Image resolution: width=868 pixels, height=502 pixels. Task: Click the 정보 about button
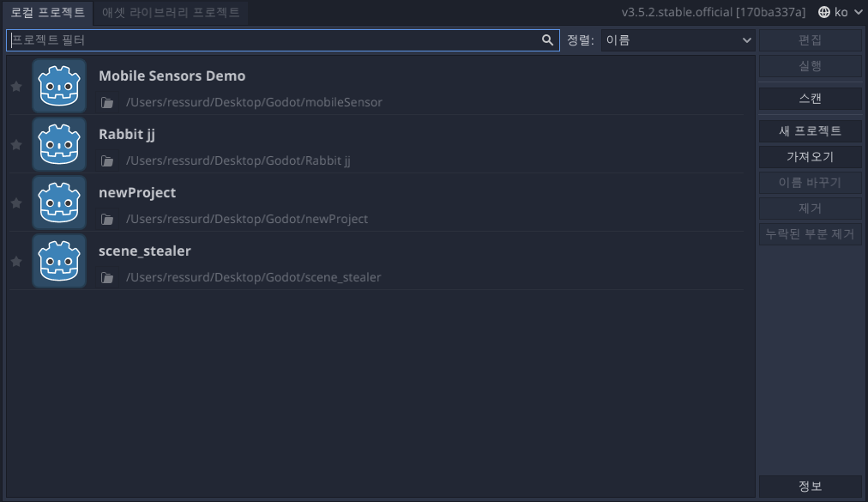coord(810,486)
